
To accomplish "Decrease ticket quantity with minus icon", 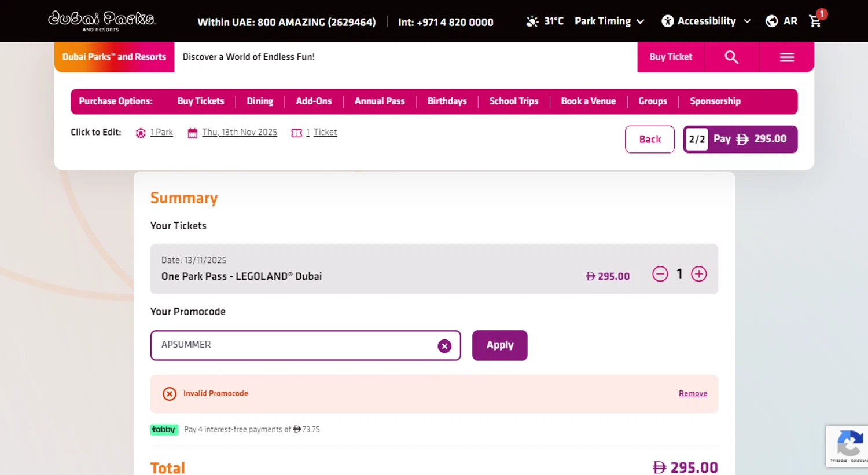I will point(660,274).
